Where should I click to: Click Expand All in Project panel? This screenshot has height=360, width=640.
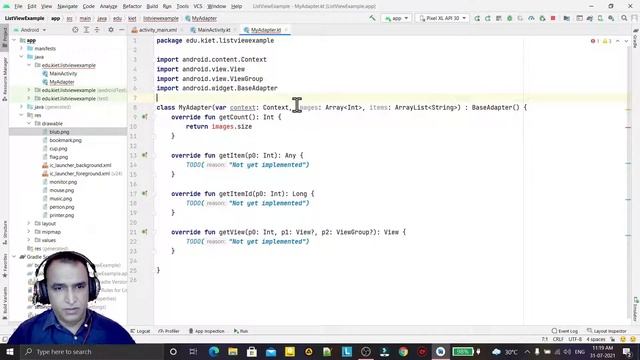pos(86,30)
